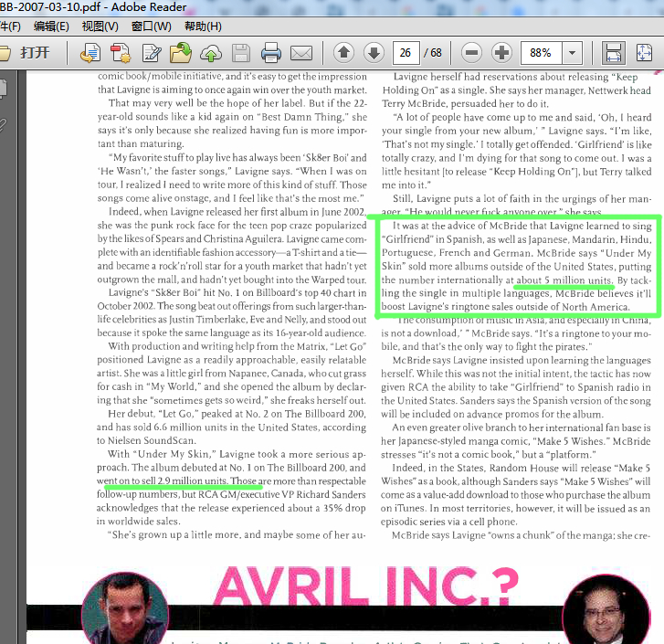Open the file (F) menu
This screenshot has width=664, height=644.
point(10,26)
